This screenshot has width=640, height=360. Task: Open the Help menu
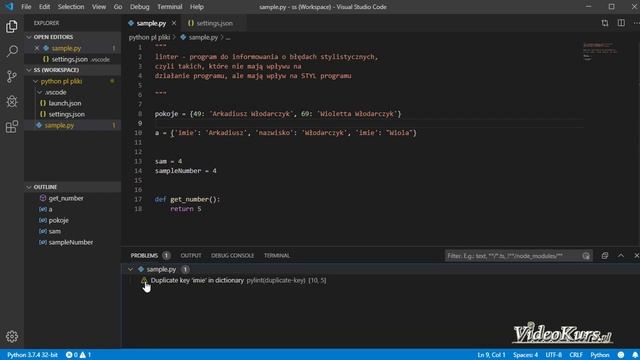pyautogui.click(x=196, y=7)
